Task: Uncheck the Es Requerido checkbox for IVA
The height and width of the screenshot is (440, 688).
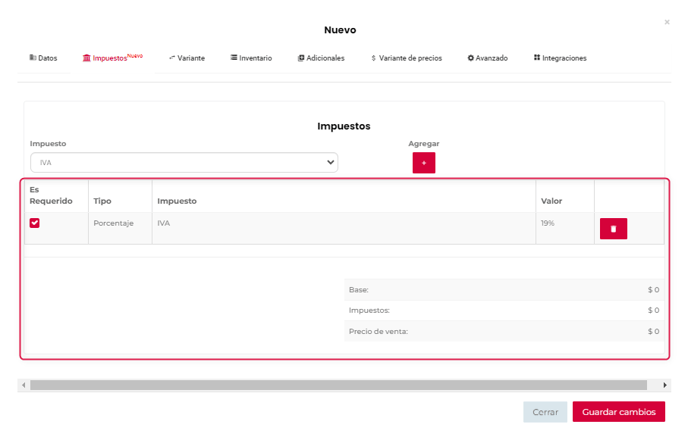Action: point(35,223)
